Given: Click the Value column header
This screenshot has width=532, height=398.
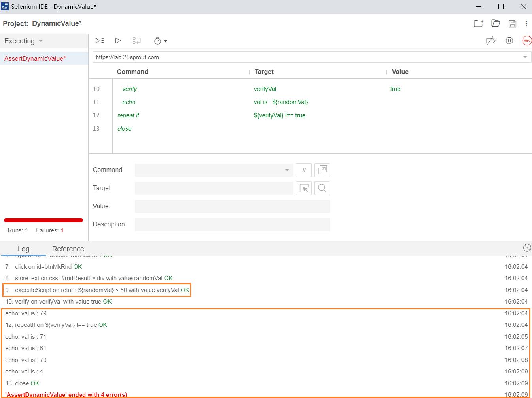Looking at the screenshot, I should pyautogui.click(x=400, y=72).
